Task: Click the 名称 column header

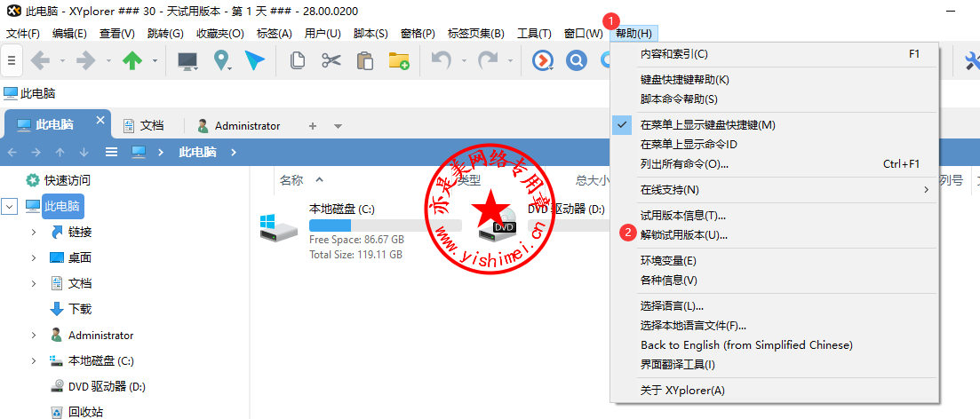Action: coord(291,180)
